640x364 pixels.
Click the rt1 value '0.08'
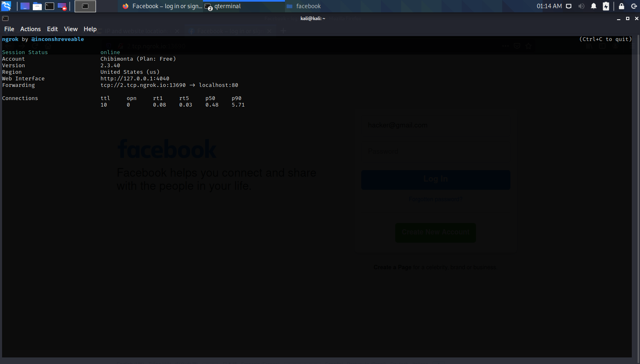159,105
